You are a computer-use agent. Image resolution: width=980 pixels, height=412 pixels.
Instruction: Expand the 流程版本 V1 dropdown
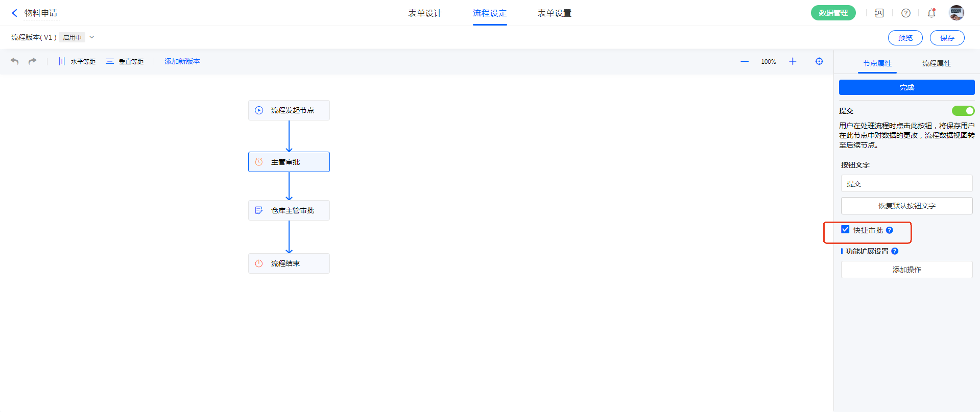[x=92, y=37]
